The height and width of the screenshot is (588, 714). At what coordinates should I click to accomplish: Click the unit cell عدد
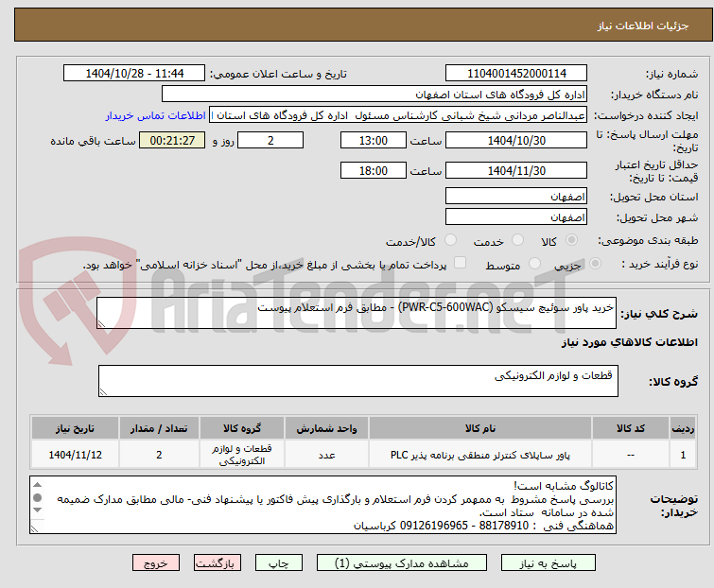(326, 455)
